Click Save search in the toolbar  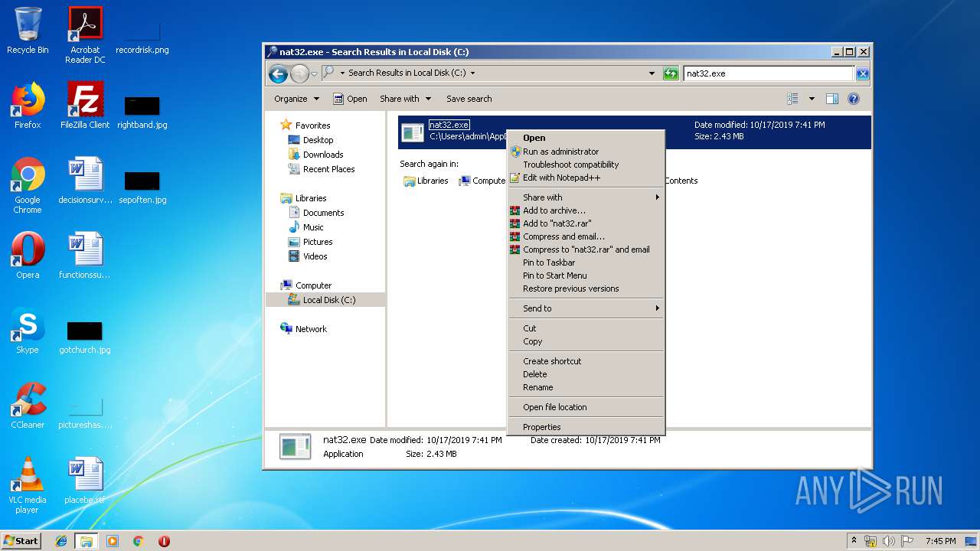(469, 99)
